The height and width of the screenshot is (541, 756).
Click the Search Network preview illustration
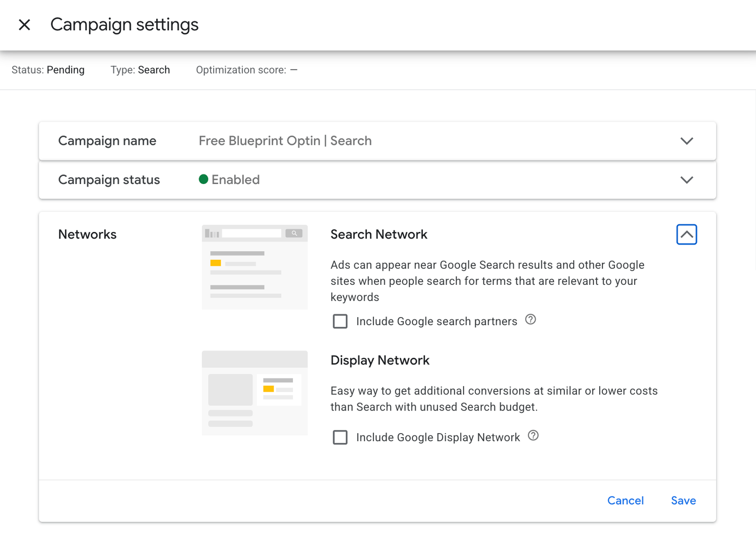[255, 267]
